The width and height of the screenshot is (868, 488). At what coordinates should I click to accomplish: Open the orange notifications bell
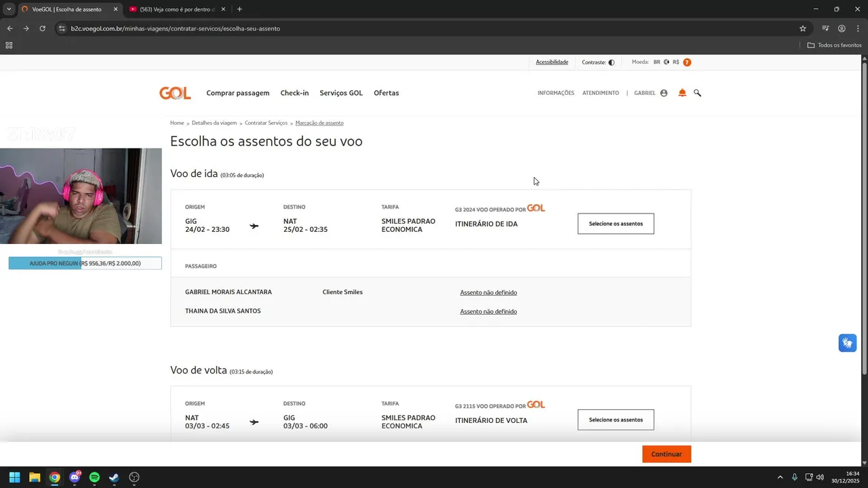pyautogui.click(x=682, y=93)
